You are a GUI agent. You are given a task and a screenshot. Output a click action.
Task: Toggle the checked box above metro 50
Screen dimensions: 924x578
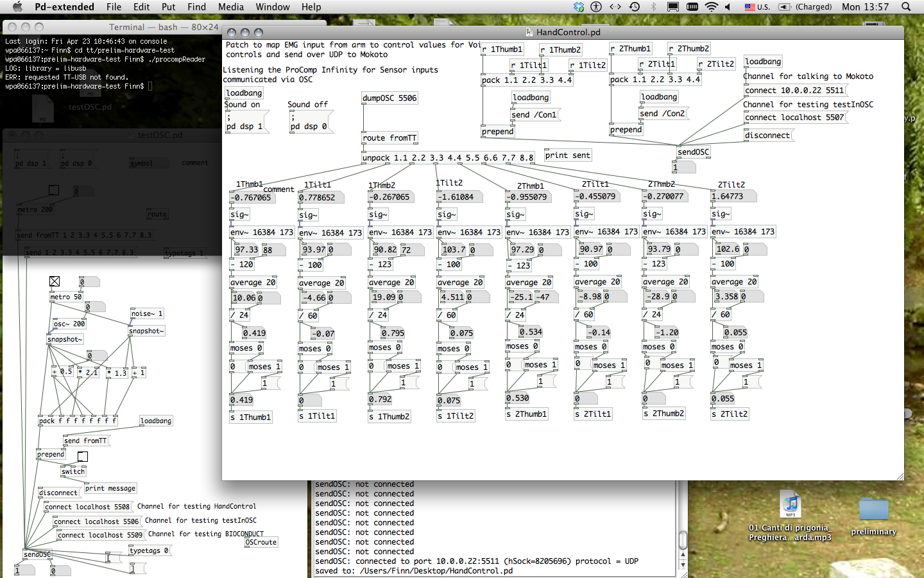pyautogui.click(x=55, y=281)
